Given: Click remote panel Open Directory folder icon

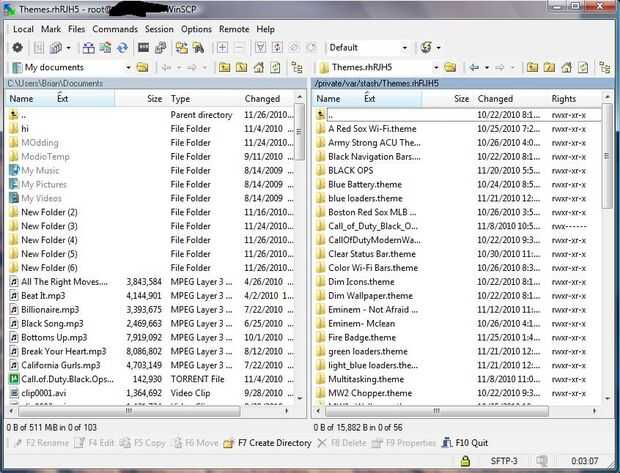Looking at the screenshot, I should tap(450, 68).
